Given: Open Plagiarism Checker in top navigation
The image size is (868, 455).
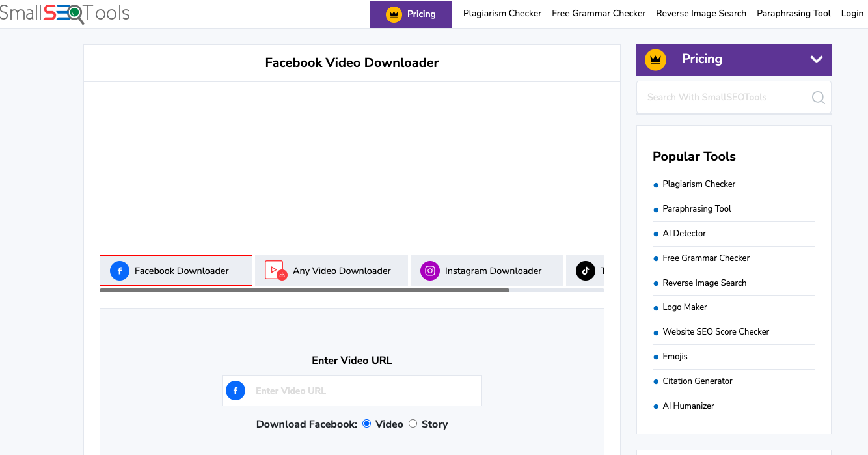Looking at the screenshot, I should [502, 14].
